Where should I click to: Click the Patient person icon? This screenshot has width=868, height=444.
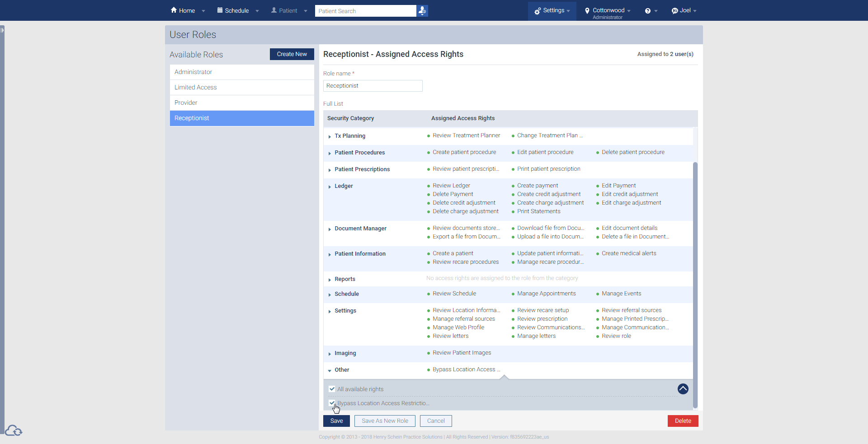[274, 10]
